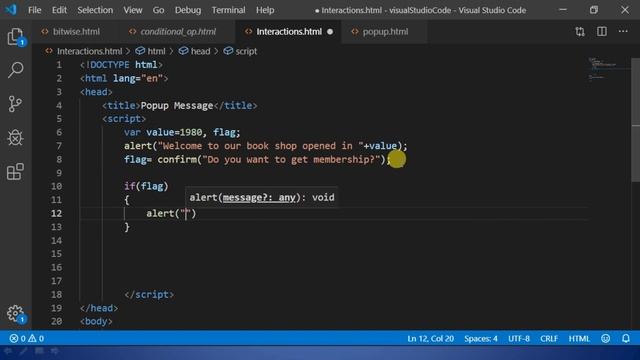This screenshot has height=360, width=640.
Task: Click Interactions.html in the breadcrumb
Action: (89, 51)
